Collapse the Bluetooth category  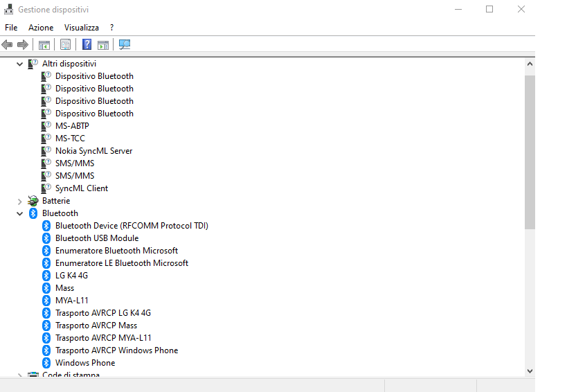point(20,214)
